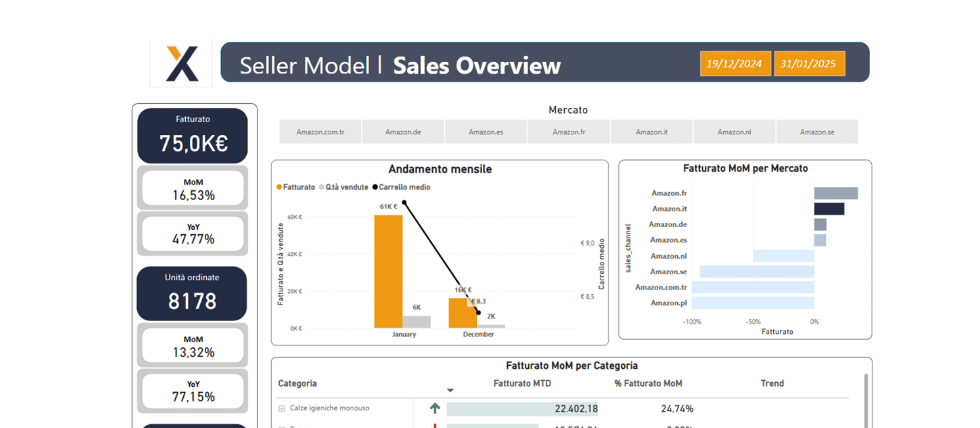Viewport: 980px width, 428px height.
Task: Select the Amazon.com.tr negative bar
Action: tap(753, 287)
